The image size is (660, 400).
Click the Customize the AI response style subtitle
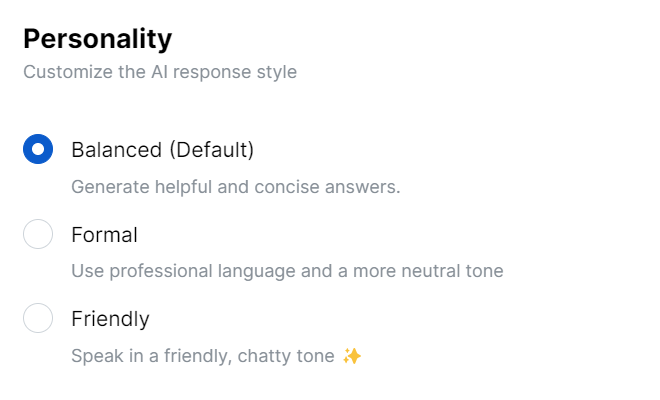click(x=160, y=72)
